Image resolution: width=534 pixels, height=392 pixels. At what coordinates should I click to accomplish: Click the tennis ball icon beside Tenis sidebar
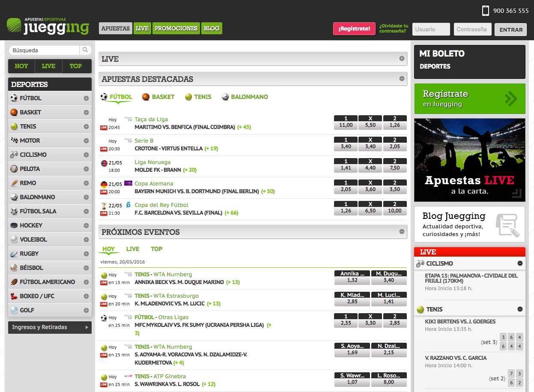click(x=14, y=126)
